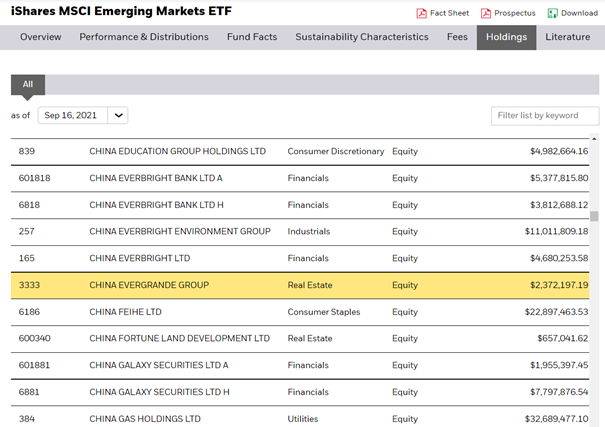Click market value $32,689,477.10

pos(556,419)
